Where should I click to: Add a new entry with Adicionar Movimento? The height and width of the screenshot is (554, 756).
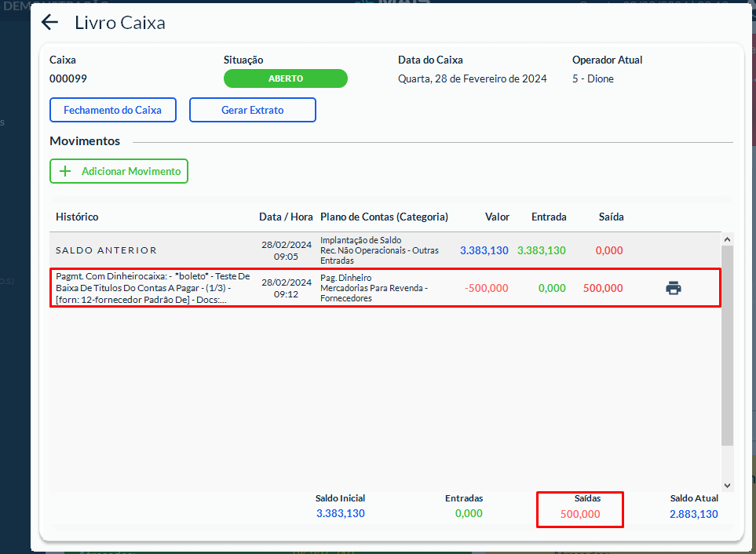[119, 171]
